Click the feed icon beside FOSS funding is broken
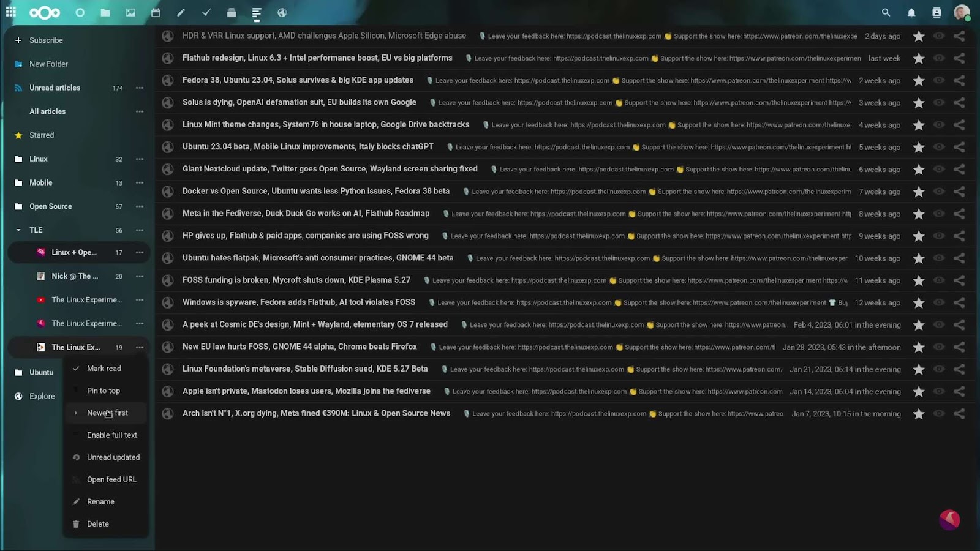The width and height of the screenshot is (980, 551). pos(167,280)
